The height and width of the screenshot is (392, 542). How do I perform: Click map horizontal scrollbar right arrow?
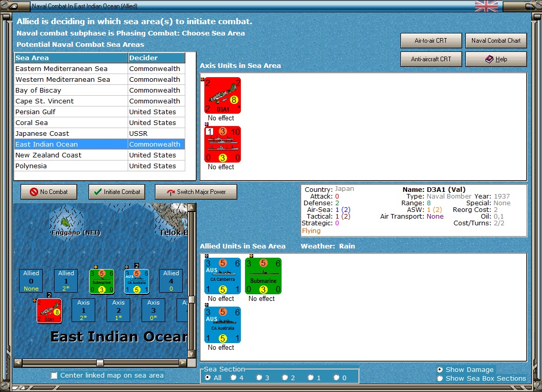pos(183,363)
